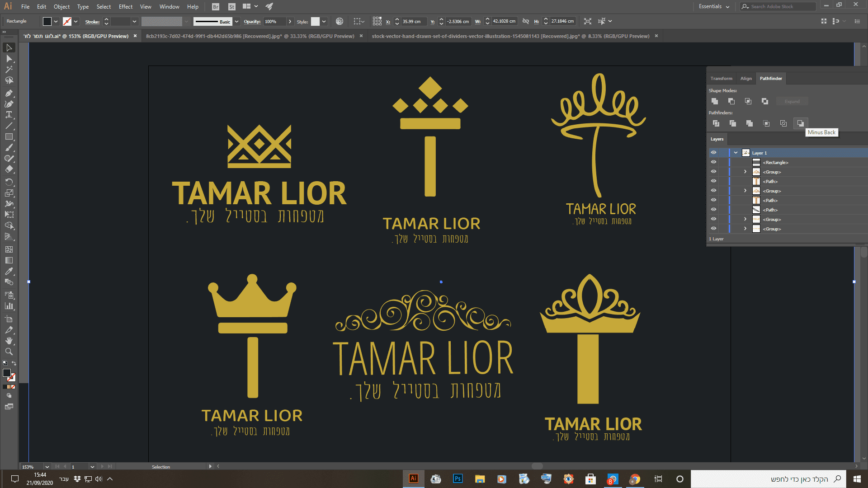Toggle visibility of Layer 1

(713, 153)
